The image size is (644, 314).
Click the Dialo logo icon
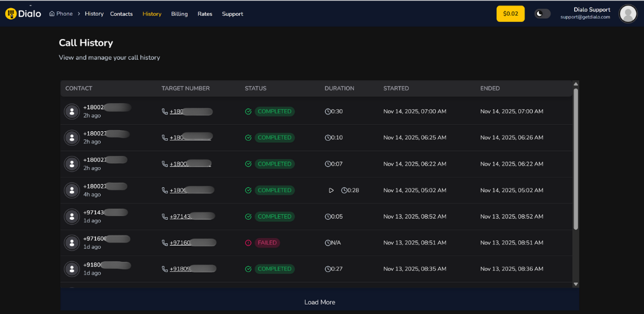point(10,14)
